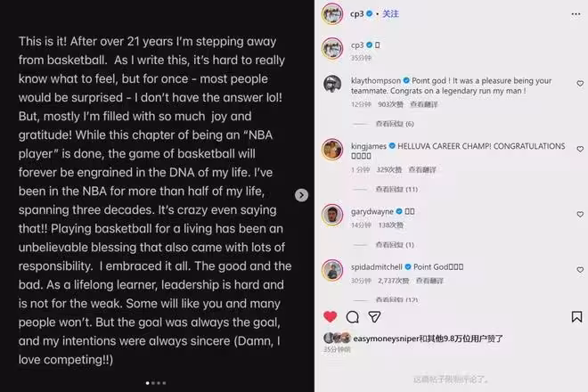Open spidadmitchell's profile avatar
Image resolution: width=588 pixels, height=392 pixels.
332,268
